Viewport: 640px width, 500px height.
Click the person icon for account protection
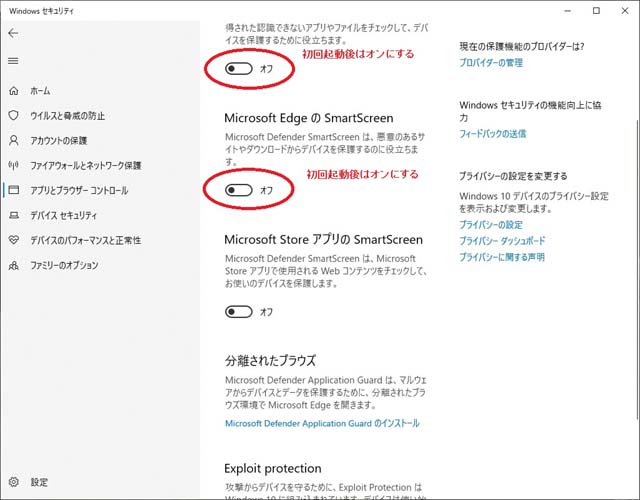13,140
